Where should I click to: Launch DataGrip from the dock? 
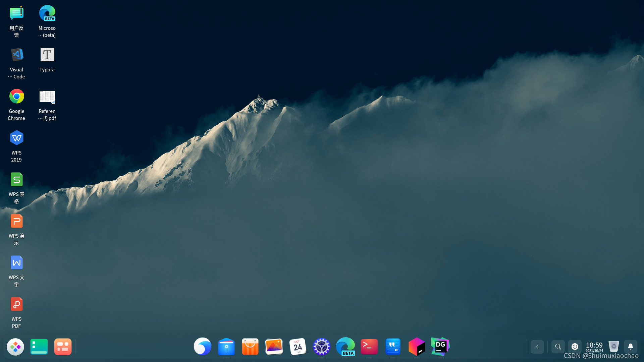coord(441,346)
